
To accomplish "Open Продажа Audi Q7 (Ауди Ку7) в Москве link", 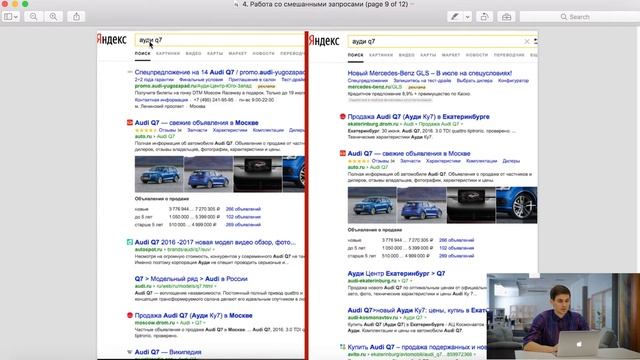I will [x=193, y=316].
